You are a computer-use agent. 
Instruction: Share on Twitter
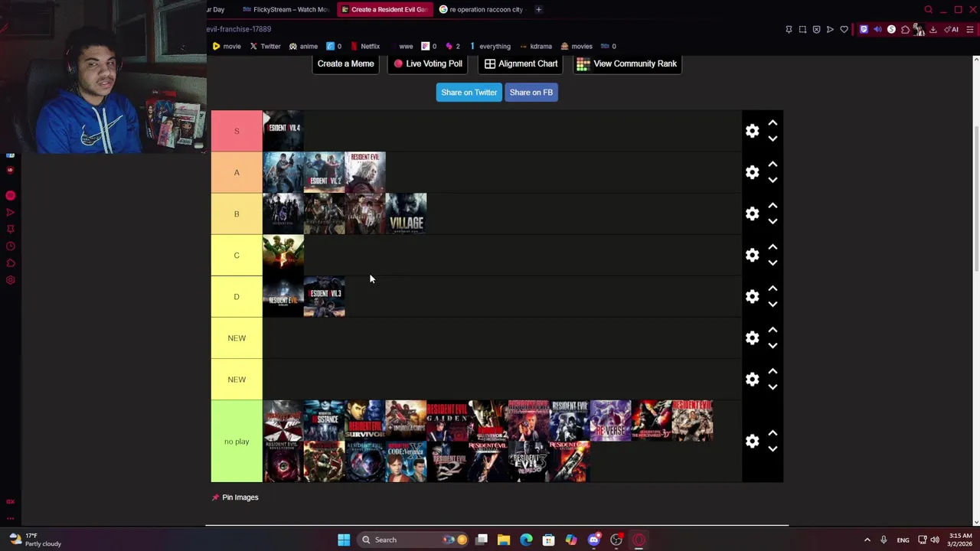[469, 92]
